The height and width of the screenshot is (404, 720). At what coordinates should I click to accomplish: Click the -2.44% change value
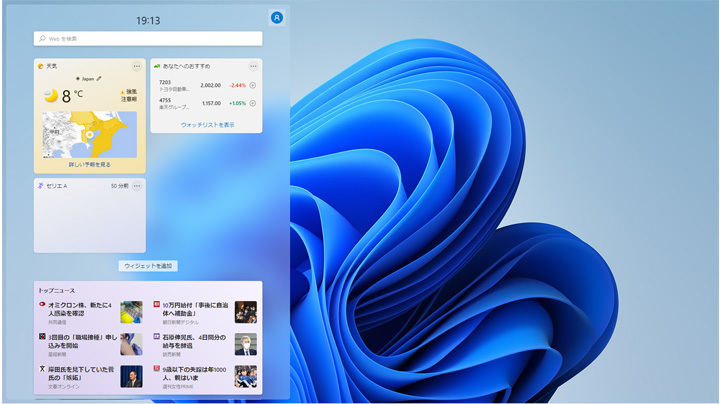(x=238, y=85)
